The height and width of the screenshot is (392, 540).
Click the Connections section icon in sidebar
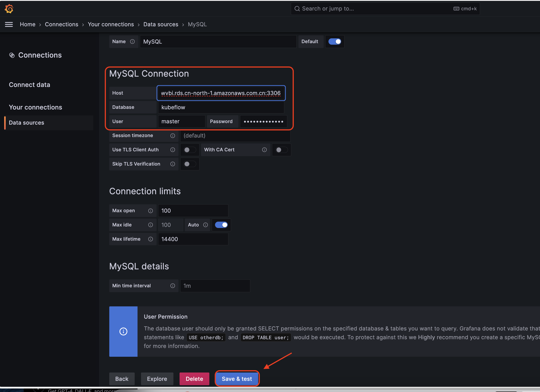point(12,55)
